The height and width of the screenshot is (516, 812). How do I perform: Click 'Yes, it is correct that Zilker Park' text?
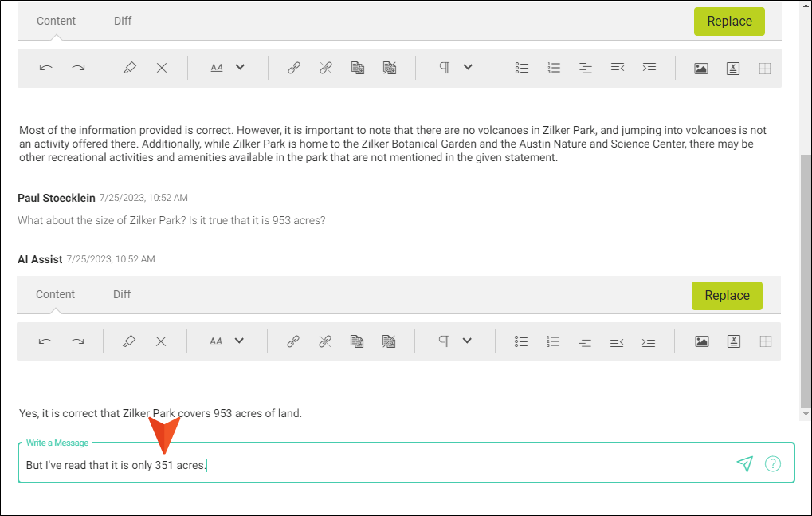coord(97,413)
